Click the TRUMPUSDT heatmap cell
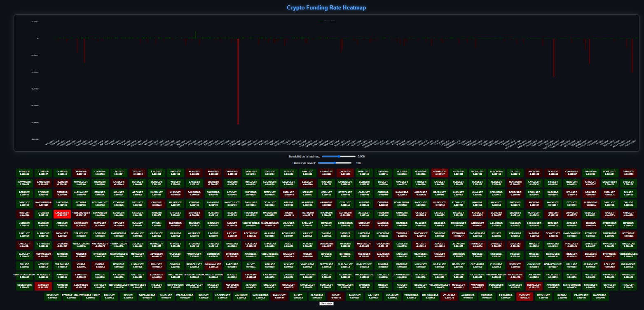This screenshot has height=310, width=644. click(x=411, y=296)
